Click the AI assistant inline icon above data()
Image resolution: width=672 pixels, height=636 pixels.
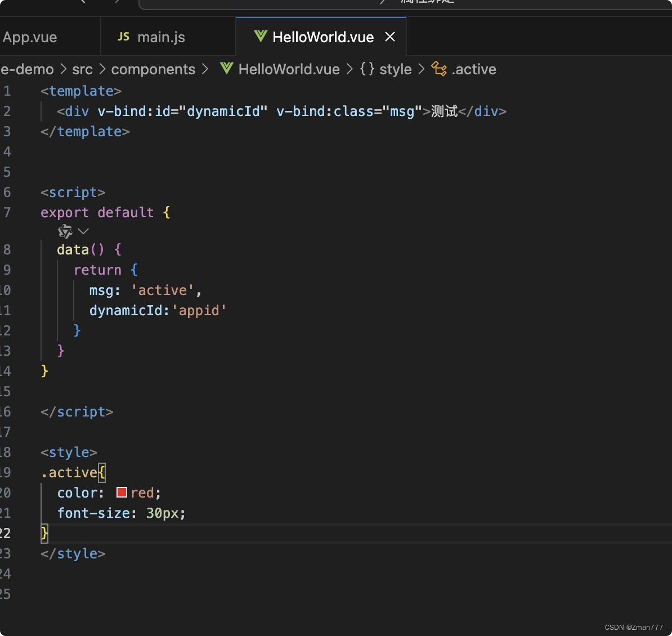click(x=65, y=231)
